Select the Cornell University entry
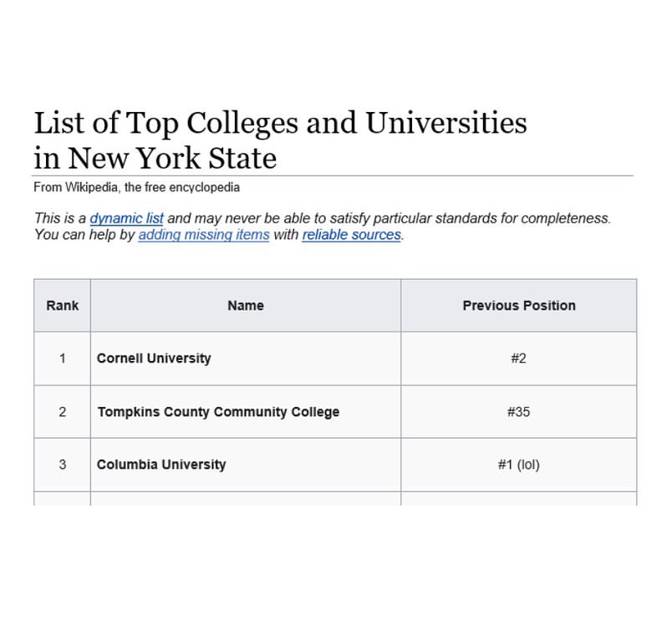The width and height of the screenshot is (672, 635). 154,358
